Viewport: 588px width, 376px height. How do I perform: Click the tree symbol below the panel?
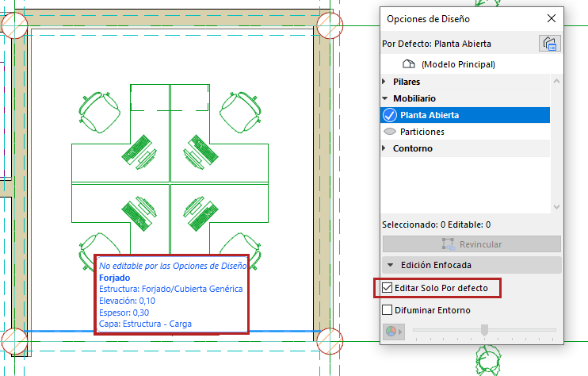[x=488, y=360]
